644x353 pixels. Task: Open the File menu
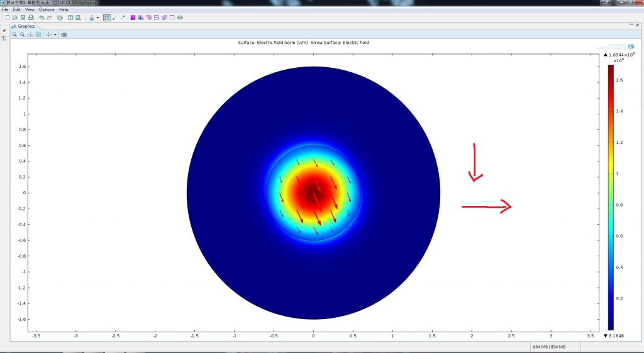[x=5, y=9]
